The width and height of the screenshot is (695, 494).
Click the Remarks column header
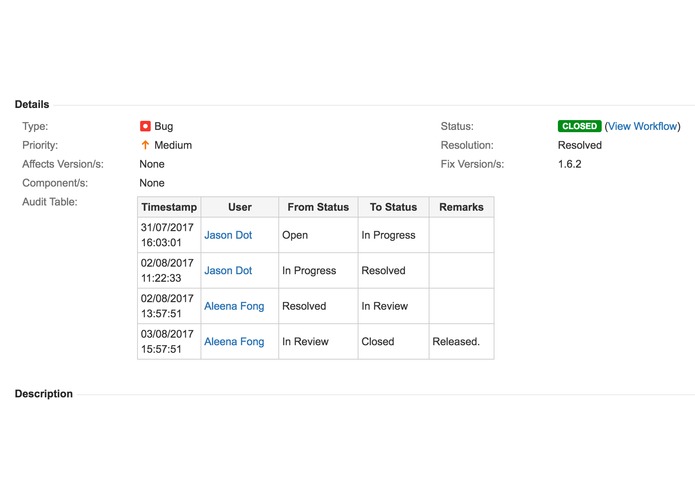(x=461, y=207)
